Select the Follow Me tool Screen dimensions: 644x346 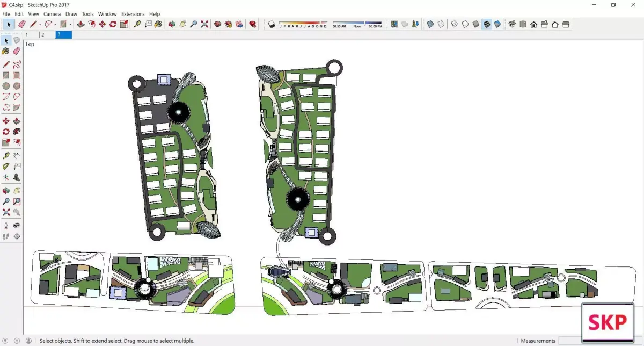(17, 132)
